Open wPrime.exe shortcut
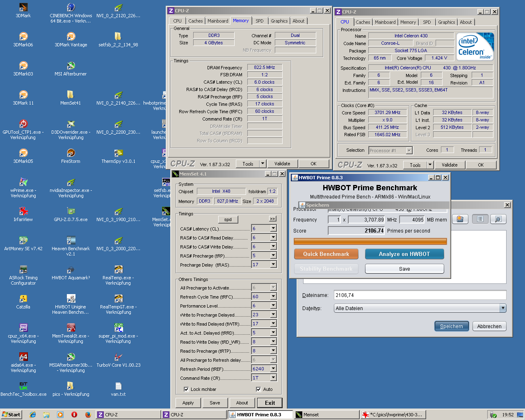This screenshot has width=525, height=420. pyautogui.click(x=23, y=188)
